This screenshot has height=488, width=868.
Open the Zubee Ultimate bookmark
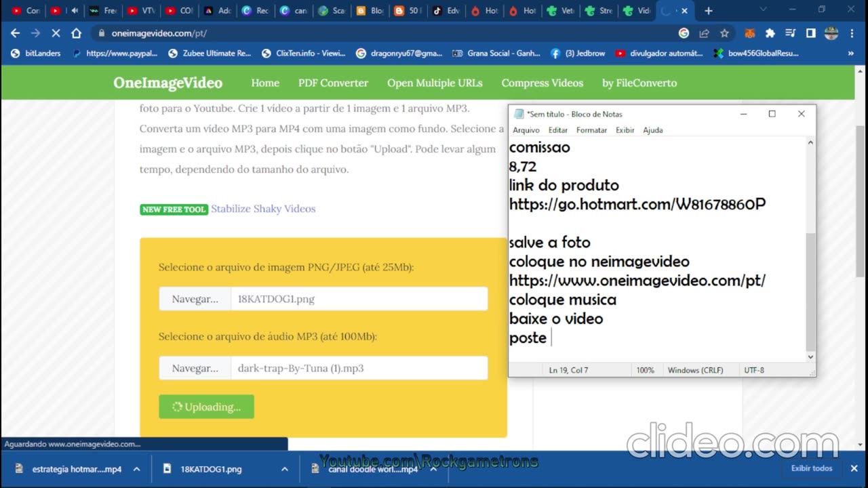pos(210,53)
